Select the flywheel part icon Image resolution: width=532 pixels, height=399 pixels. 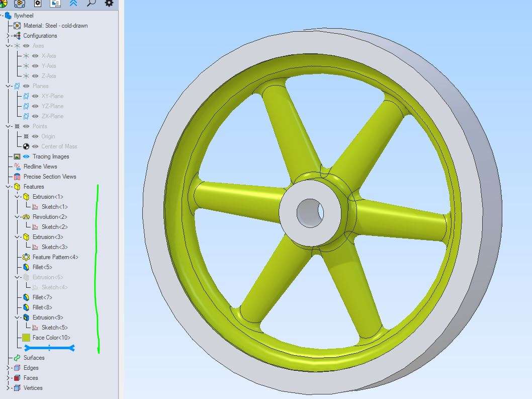8,16
